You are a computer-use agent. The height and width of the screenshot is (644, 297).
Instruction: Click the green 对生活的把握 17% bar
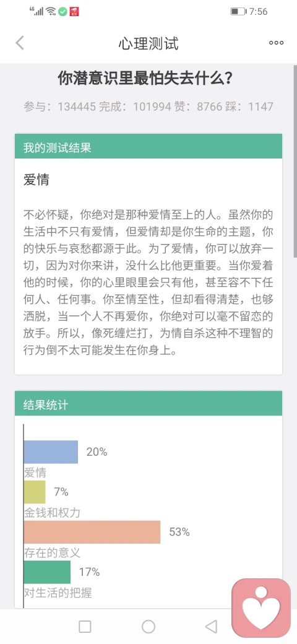[47, 572]
